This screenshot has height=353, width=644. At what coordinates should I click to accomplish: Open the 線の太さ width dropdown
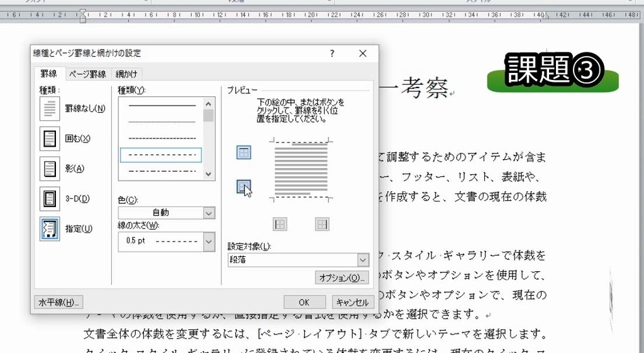pos(166,242)
